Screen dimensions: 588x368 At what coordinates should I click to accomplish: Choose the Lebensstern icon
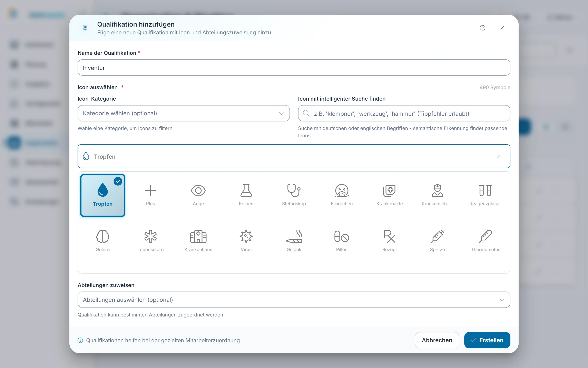[x=150, y=241]
